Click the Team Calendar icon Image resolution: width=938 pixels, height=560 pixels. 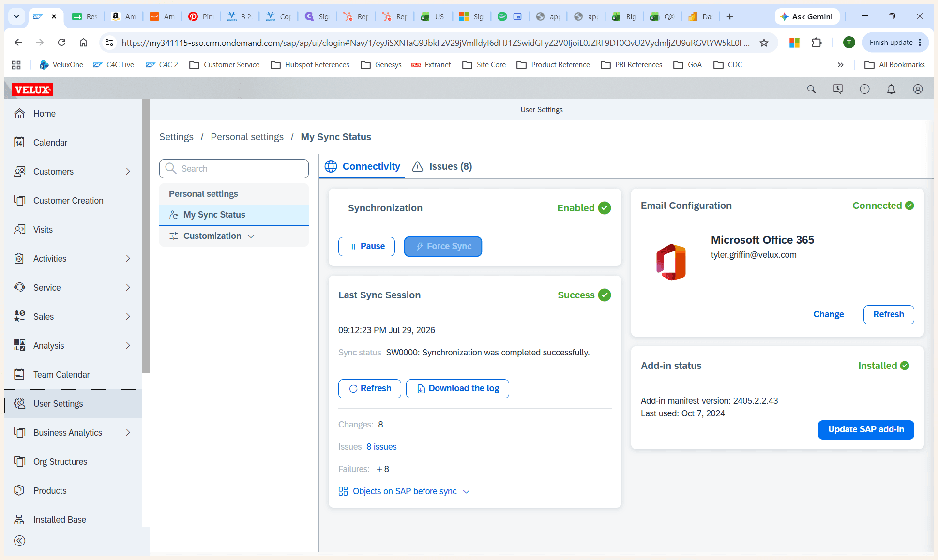(19, 375)
